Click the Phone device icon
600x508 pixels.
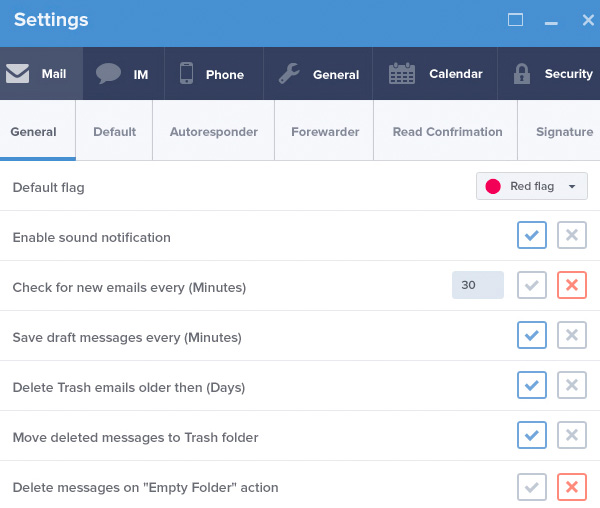tap(186, 74)
